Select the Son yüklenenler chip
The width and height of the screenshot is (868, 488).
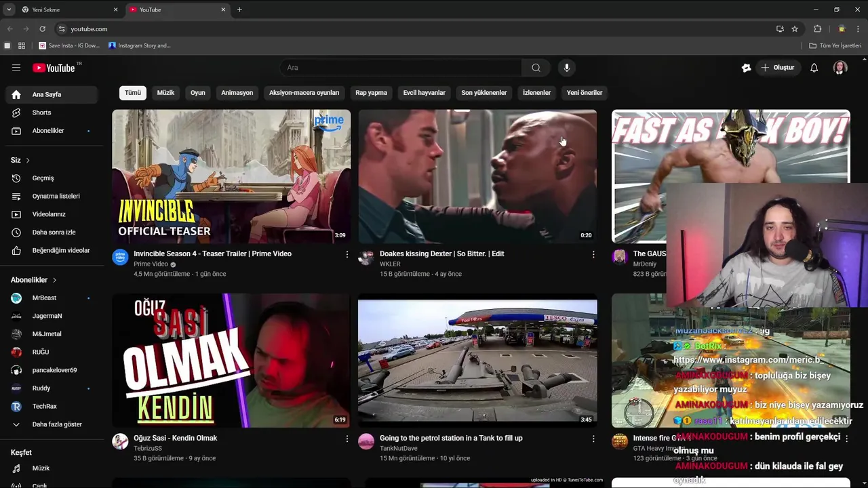[x=484, y=93]
